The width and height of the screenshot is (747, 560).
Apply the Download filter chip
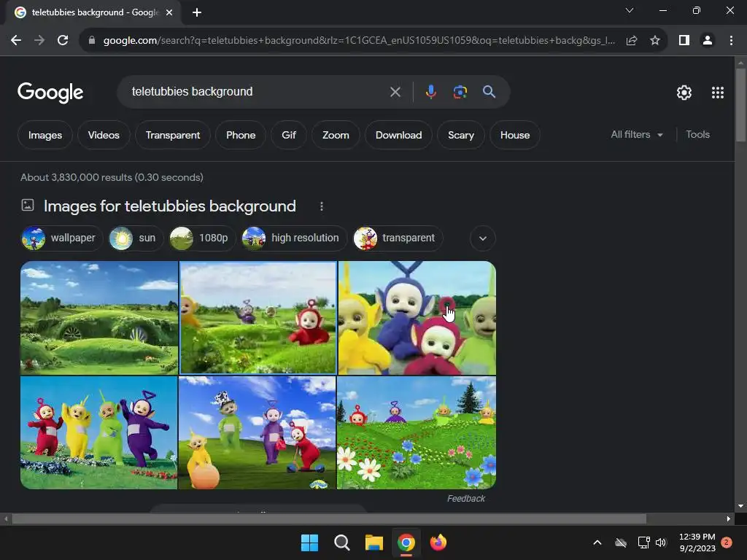tap(398, 135)
